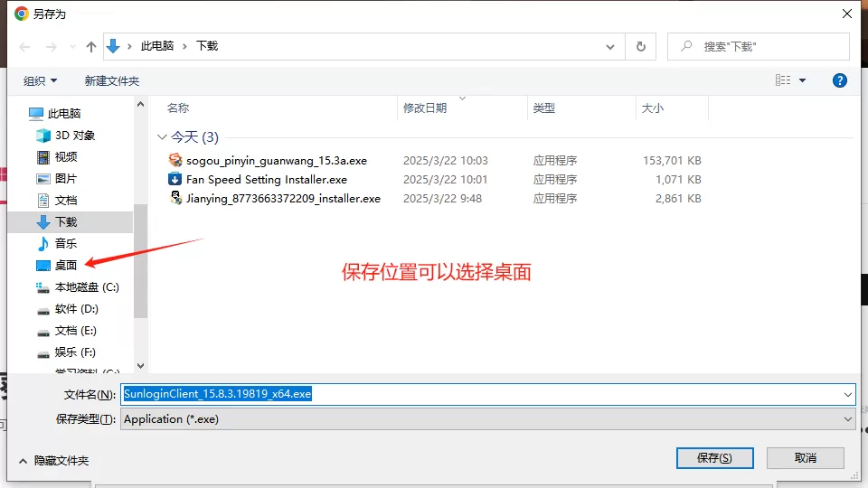Click the 搜索"下载" search box

759,46
